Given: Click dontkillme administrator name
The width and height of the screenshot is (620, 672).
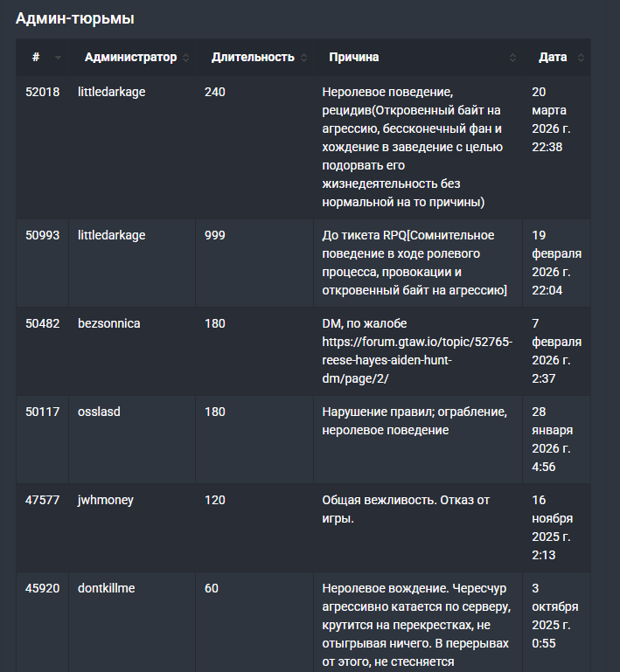Looking at the screenshot, I should 107,588.
